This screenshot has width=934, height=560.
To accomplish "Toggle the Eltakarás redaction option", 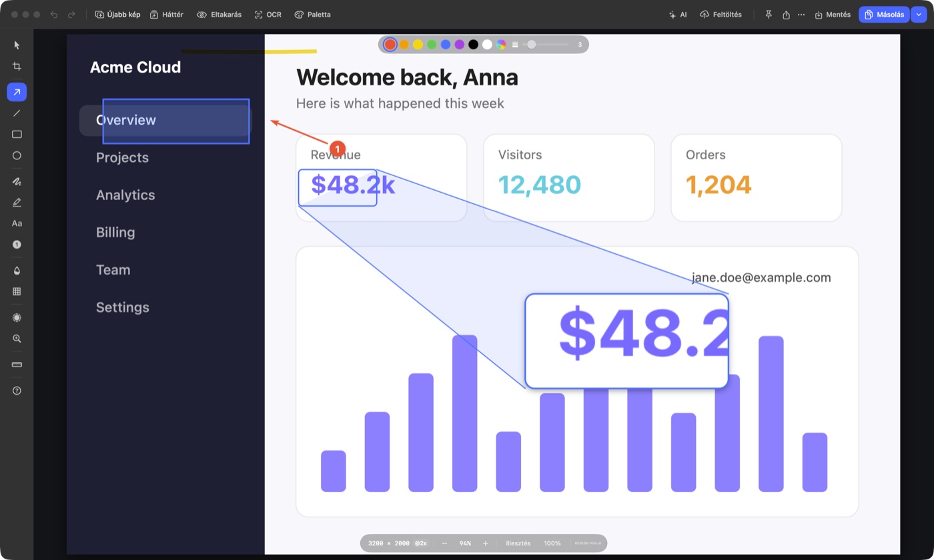I will [219, 15].
